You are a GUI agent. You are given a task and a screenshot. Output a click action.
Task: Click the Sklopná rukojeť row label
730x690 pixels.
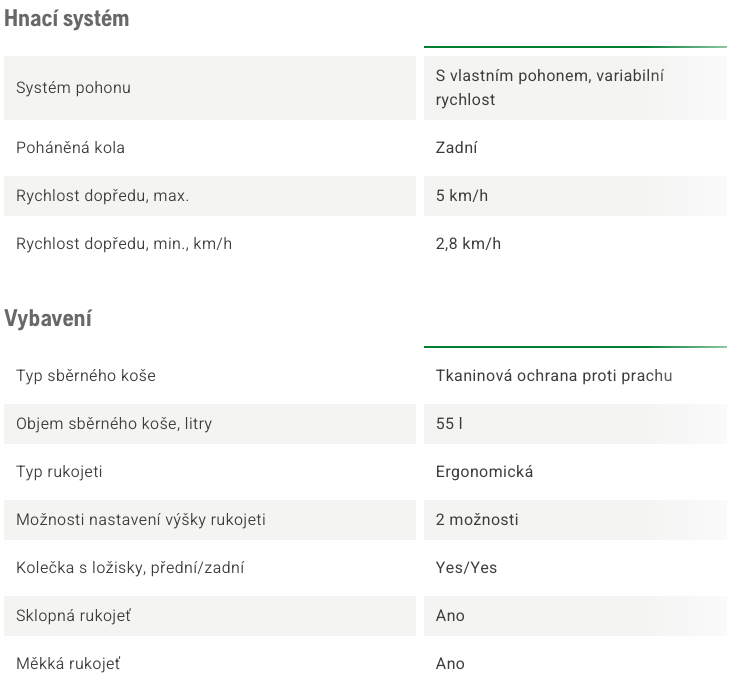tap(74, 616)
